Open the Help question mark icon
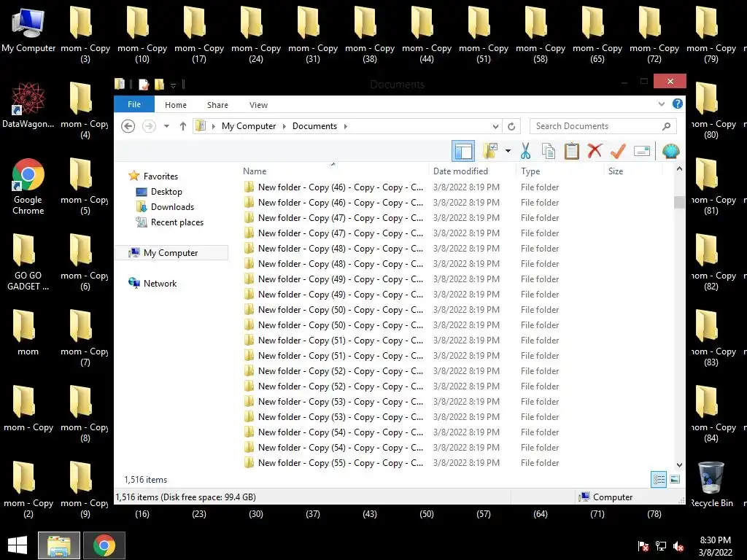 pyautogui.click(x=678, y=104)
